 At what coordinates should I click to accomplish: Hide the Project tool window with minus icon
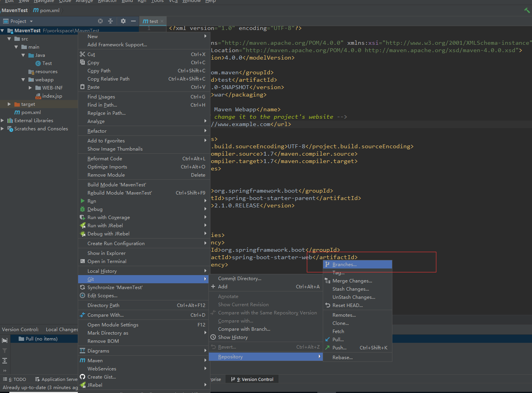click(x=133, y=21)
